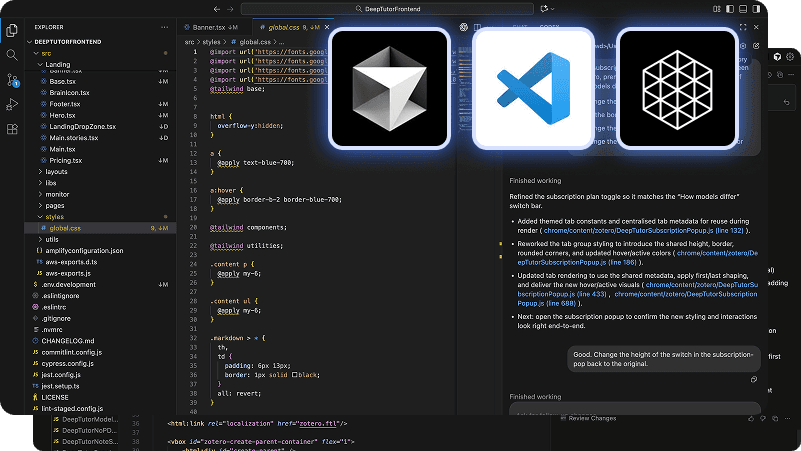801x451 pixels.
Task: Go back with the title bar arrow
Action: click(217, 9)
